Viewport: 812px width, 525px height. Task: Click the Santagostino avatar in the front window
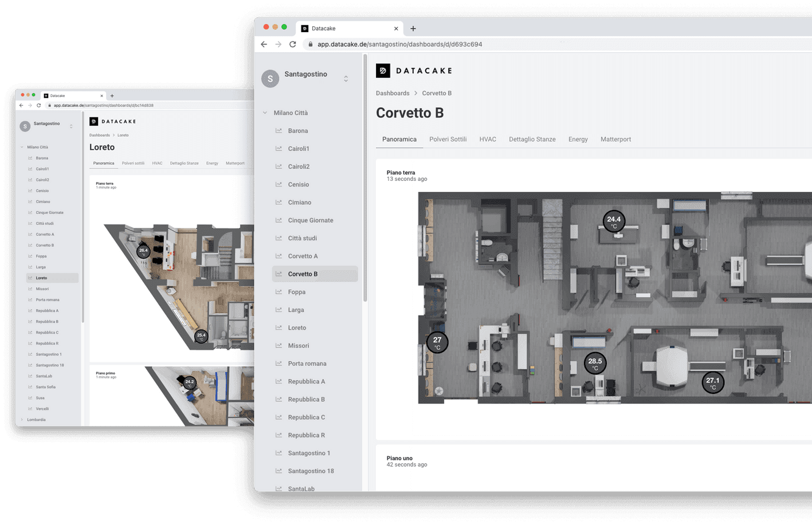coord(270,78)
